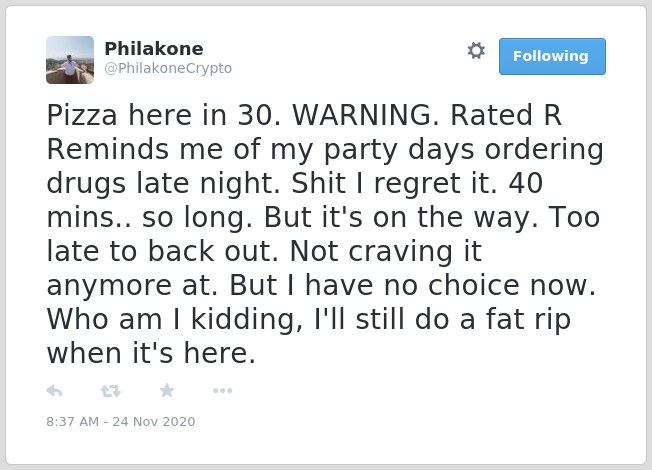Expand the user actions dropdown beside Following
This screenshot has width=652, height=470.
click(476, 51)
